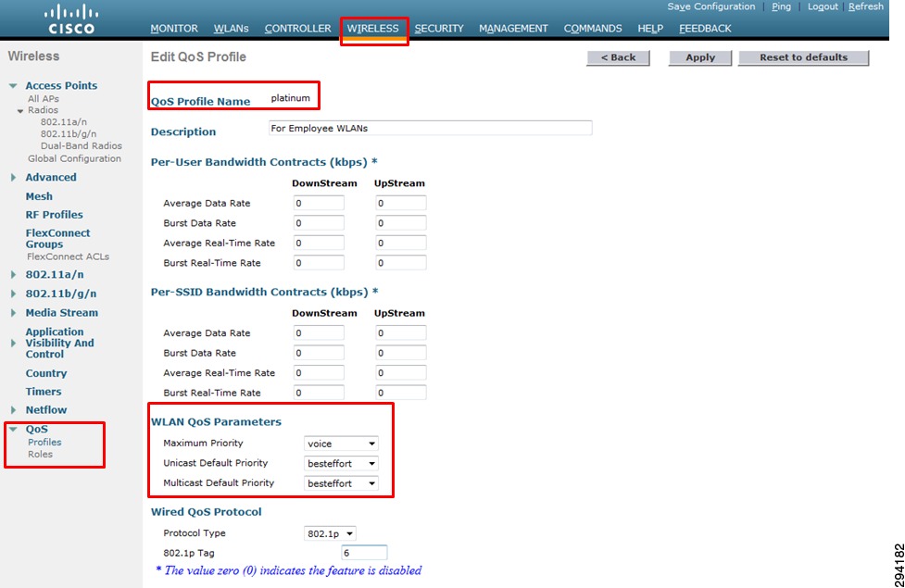
Task: Expand Application Visibility And Control arrow
Action: coord(13,343)
